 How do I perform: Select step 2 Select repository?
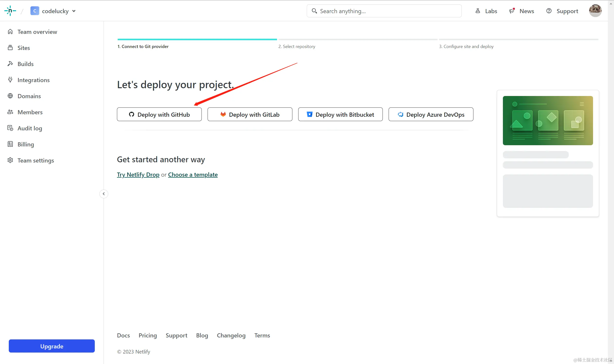[297, 46]
